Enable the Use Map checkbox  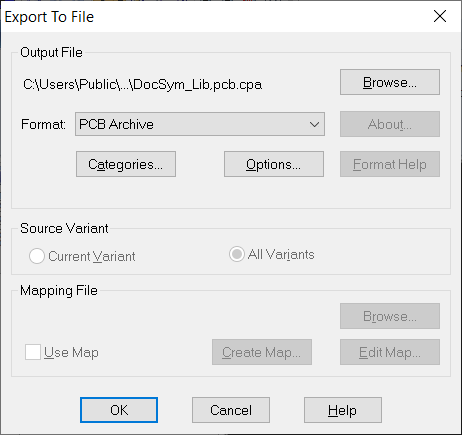(33, 352)
